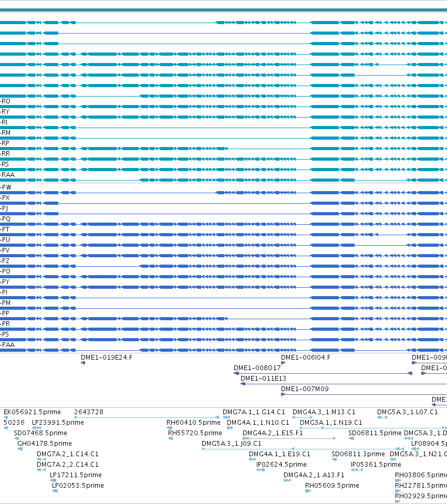The width and height of the screenshot is (447, 504).
Task: Select the -PM protein label
Action: 5,303
